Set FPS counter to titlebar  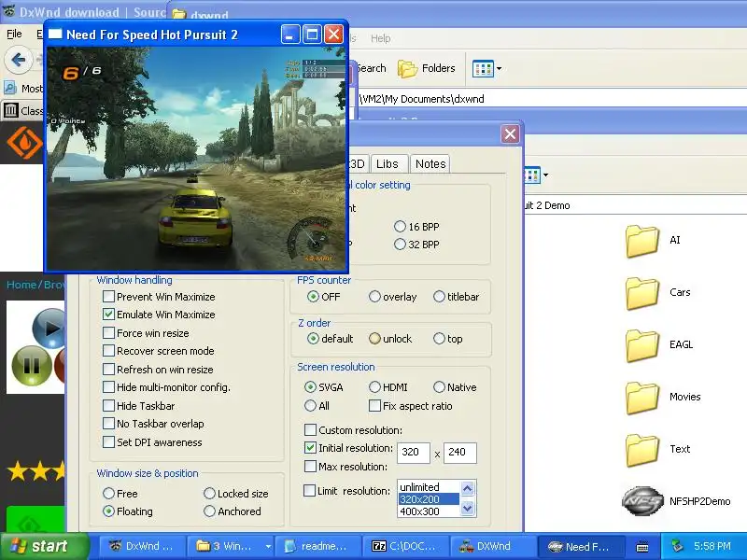(439, 297)
